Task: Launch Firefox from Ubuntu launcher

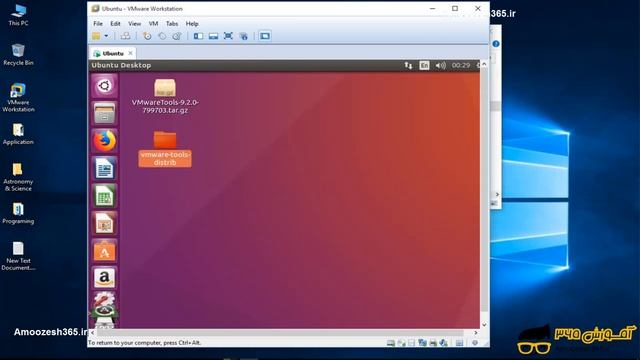Action: point(104,141)
